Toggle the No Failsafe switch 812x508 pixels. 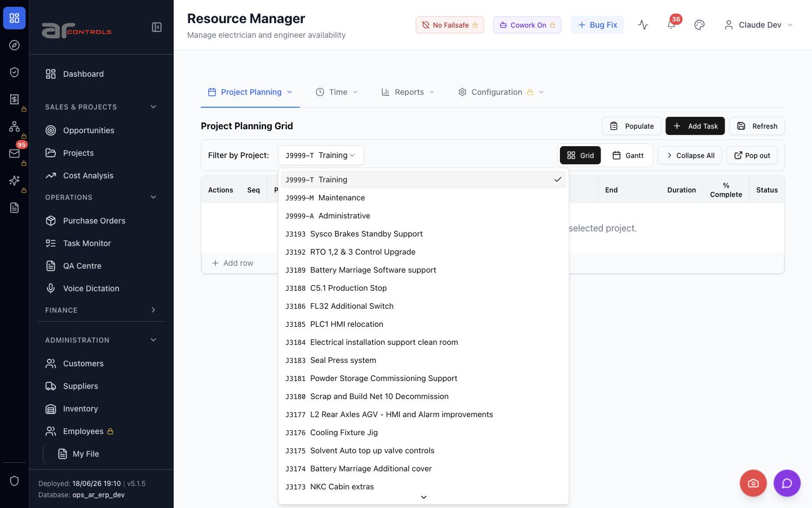[x=449, y=25]
